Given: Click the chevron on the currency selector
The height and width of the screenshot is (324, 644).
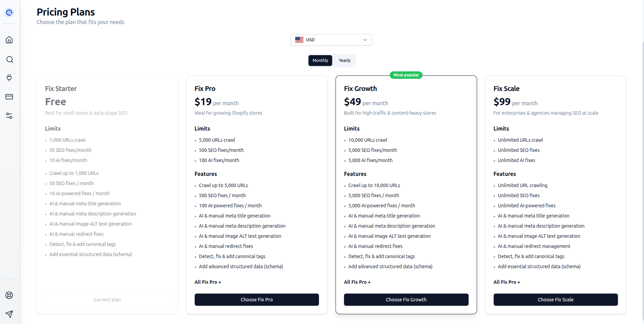Looking at the screenshot, I should click(365, 40).
